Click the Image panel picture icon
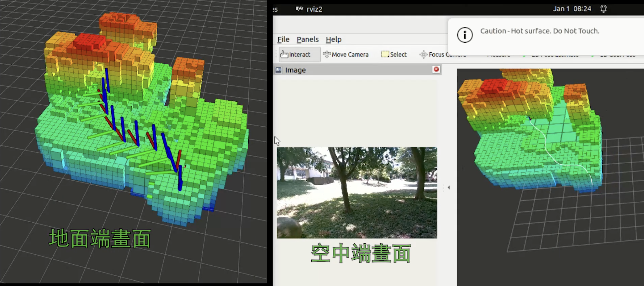 click(x=278, y=70)
